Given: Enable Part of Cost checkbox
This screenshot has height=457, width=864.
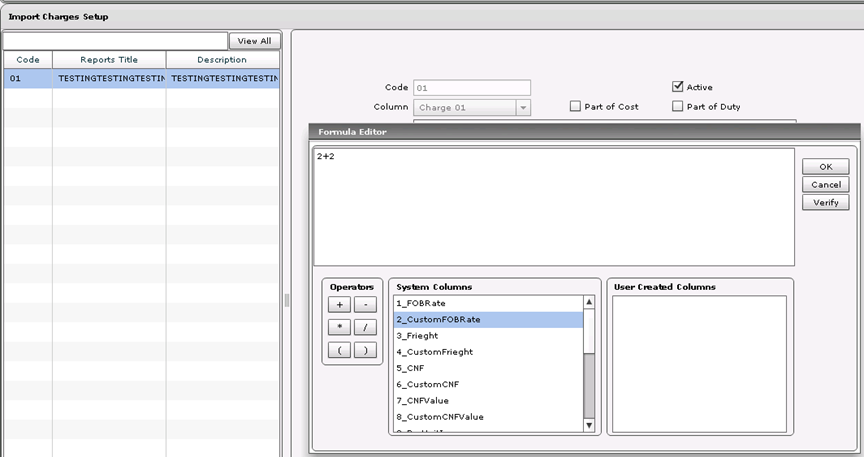Looking at the screenshot, I should (575, 106).
